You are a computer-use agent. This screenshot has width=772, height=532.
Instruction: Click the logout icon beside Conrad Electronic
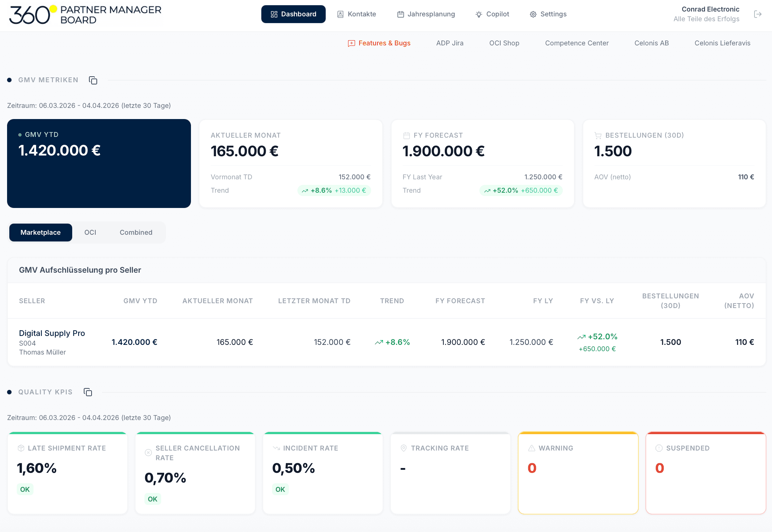click(758, 14)
